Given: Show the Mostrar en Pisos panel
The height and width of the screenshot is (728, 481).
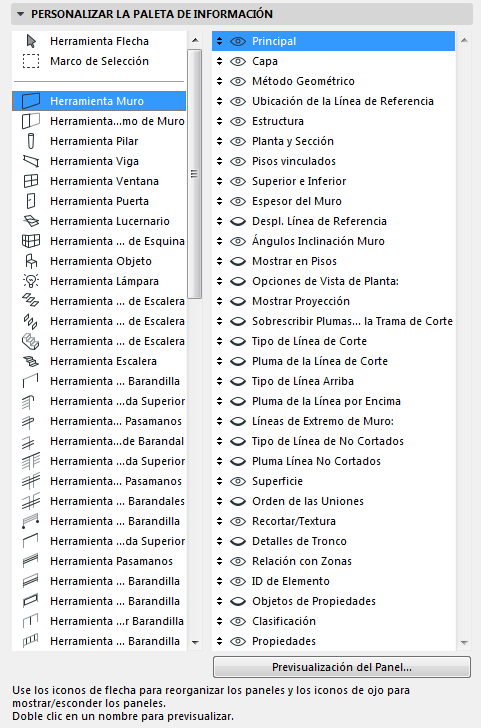Looking at the screenshot, I should [x=238, y=261].
